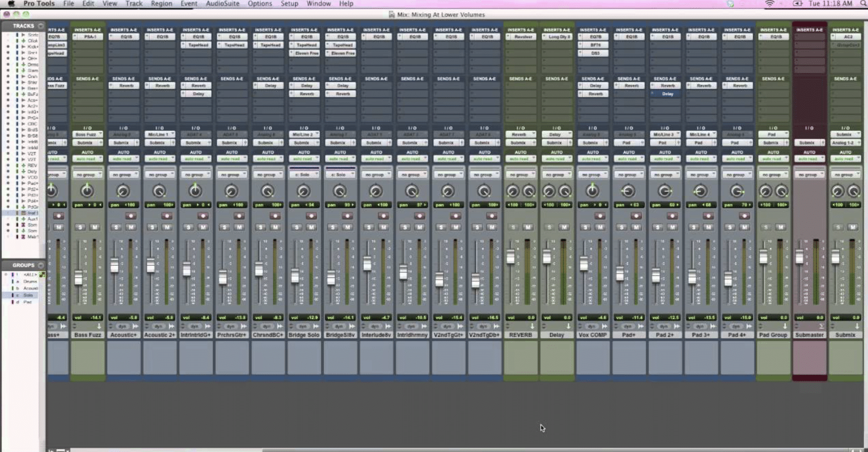Click the Bass Fuzz pan knob
This screenshot has height=452, width=868.
tap(87, 191)
